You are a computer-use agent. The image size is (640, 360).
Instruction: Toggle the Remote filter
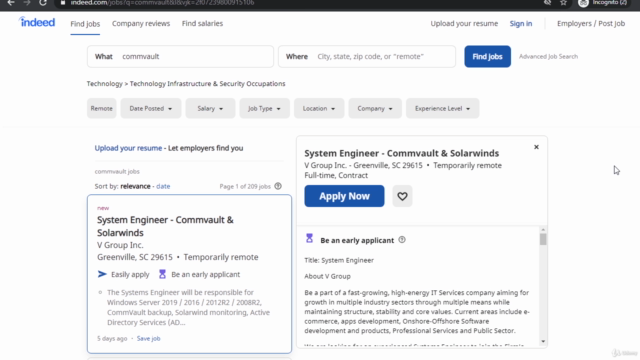point(102,109)
